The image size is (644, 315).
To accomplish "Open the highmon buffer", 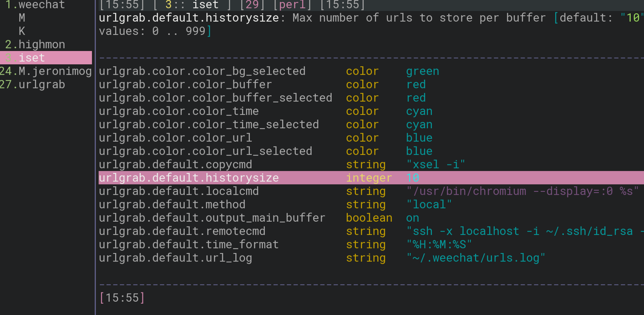I will (41, 44).
